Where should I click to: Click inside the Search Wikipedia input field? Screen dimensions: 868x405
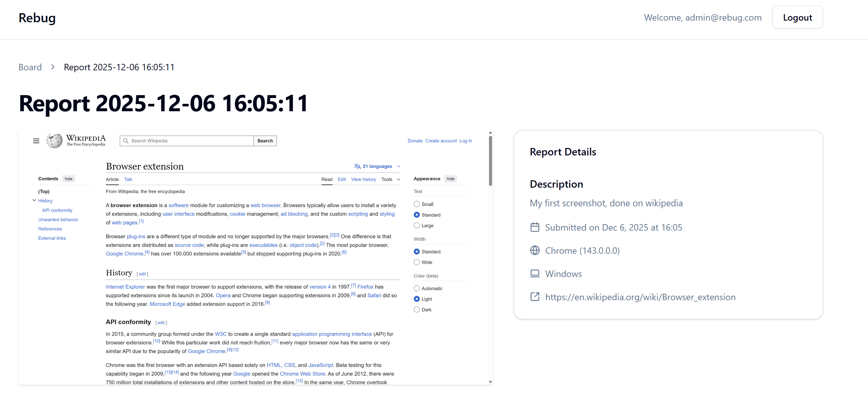185,141
